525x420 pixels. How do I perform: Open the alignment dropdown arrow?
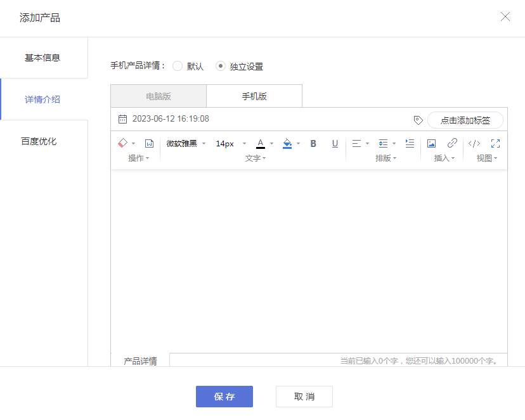tap(367, 143)
